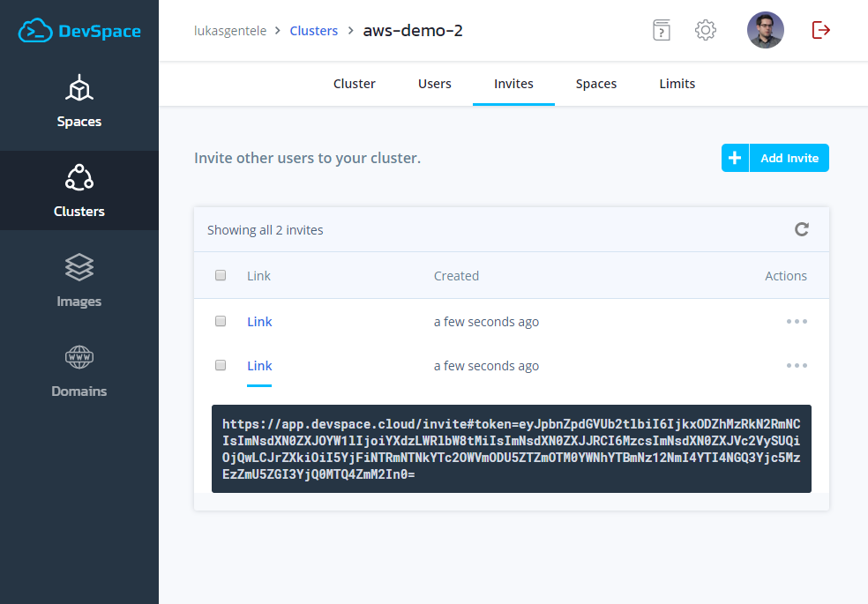
Task: Open the Clusters sidebar section
Action: click(79, 190)
